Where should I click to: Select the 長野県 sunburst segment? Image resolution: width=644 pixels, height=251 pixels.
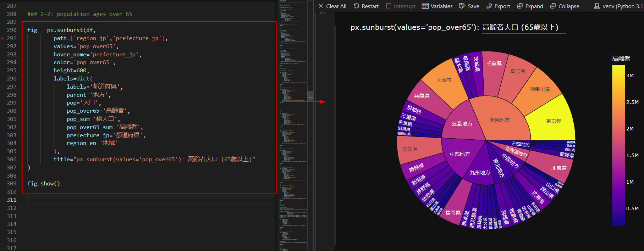tap(423, 188)
